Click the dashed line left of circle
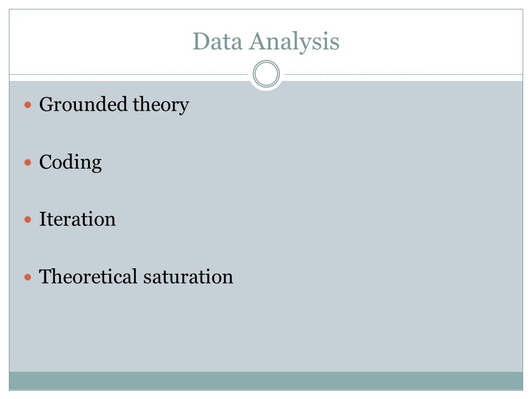Viewport: 532px width, 399px height. click(129, 74)
